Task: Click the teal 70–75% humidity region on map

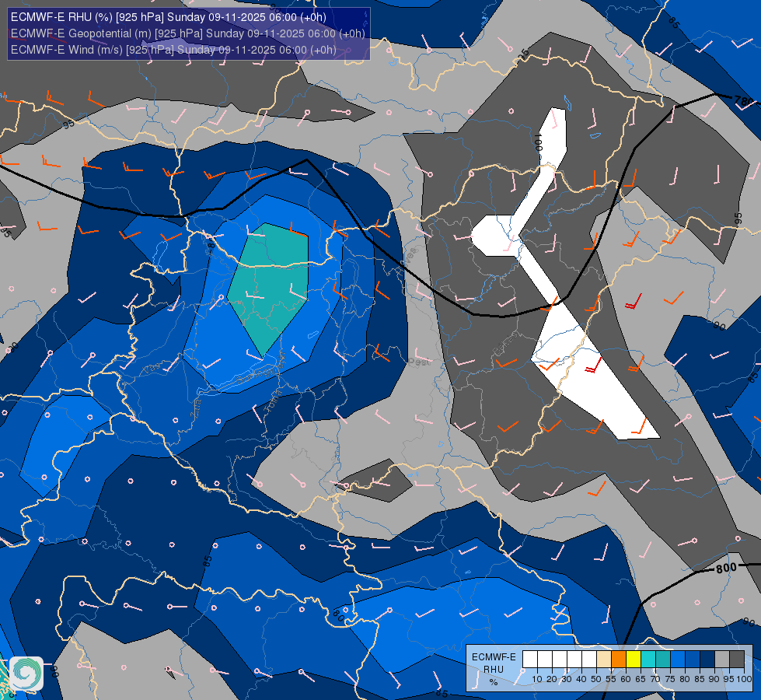Action: point(270,286)
